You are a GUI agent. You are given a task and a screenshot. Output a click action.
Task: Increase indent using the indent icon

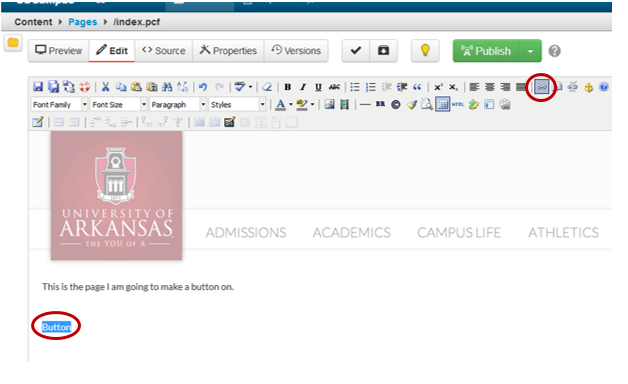coord(402,86)
